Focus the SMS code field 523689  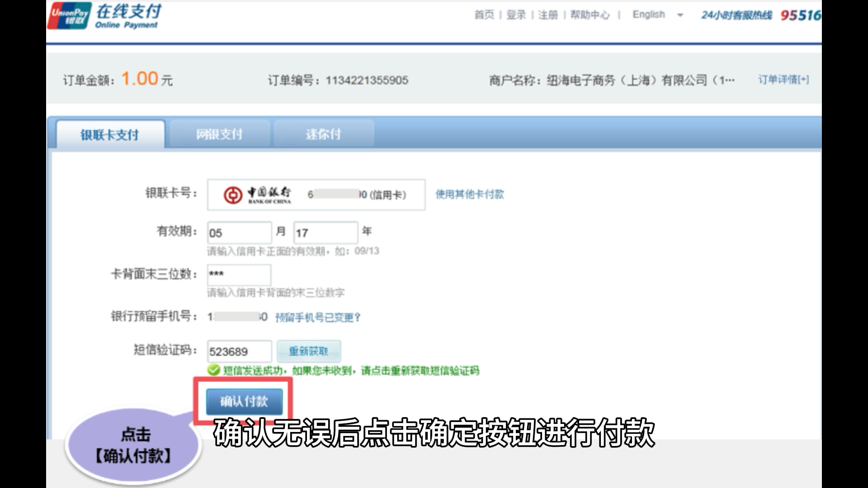click(240, 352)
